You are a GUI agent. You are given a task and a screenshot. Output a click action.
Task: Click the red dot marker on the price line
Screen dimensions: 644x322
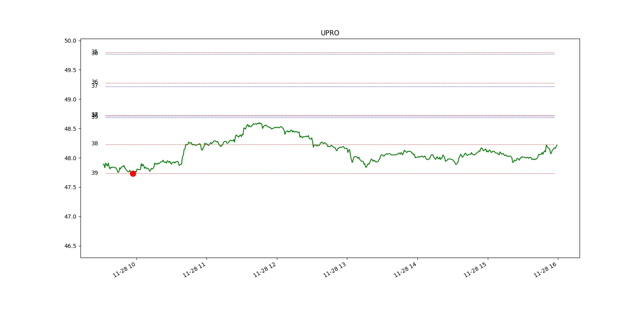point(133,173)
